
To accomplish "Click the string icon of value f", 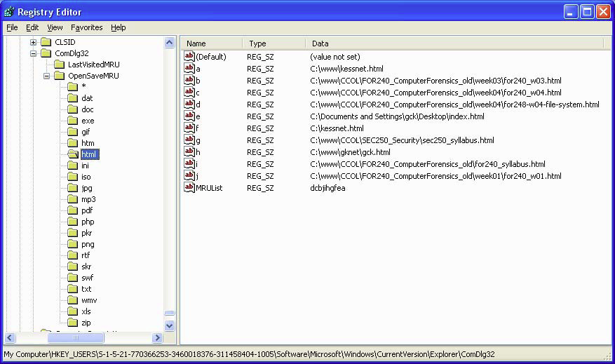I will point(189,128).
